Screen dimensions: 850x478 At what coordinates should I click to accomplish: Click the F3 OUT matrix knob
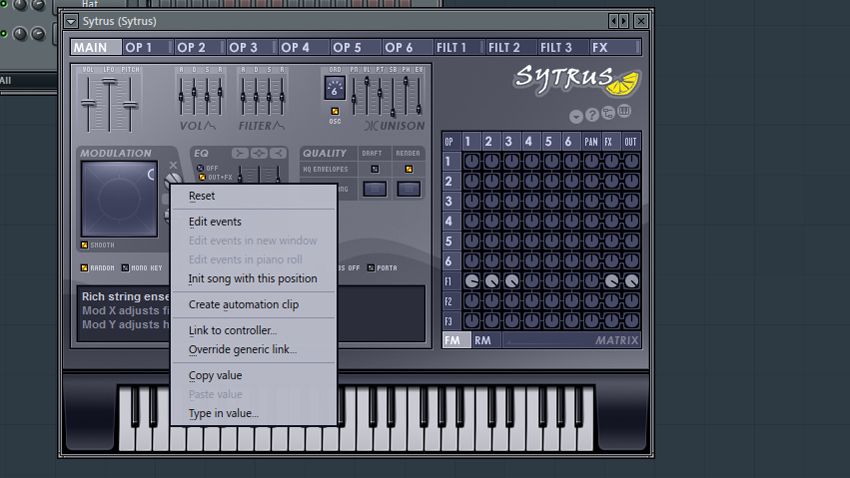(631, 320)
